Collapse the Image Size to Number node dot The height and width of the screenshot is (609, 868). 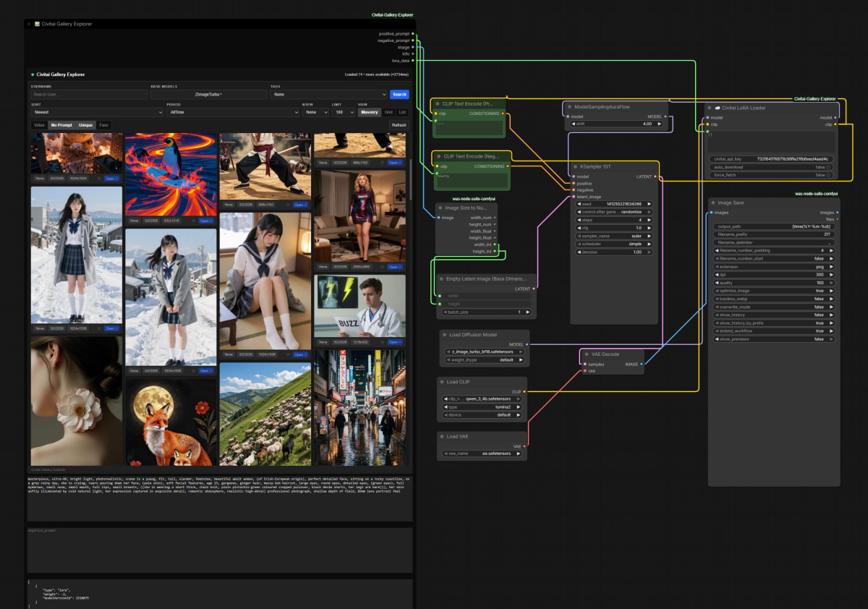click(x=441, y=208)
